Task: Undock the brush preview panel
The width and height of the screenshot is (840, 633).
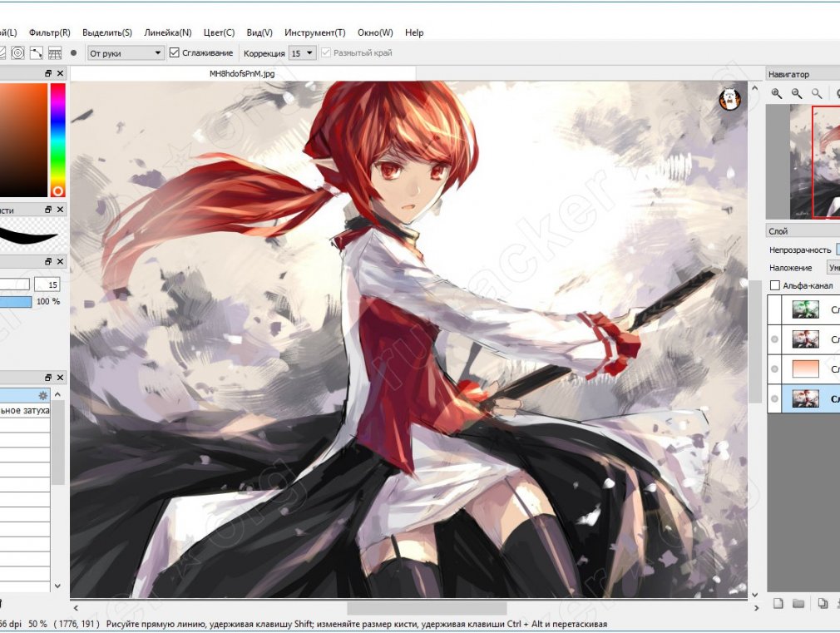Action: pyautogui.click(x=48, y=210)
